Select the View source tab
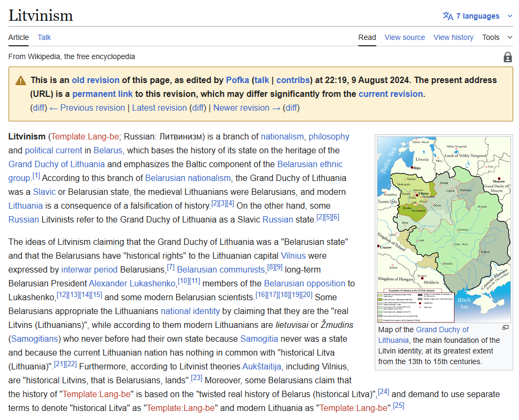519x420 pixels. point(405,37)
